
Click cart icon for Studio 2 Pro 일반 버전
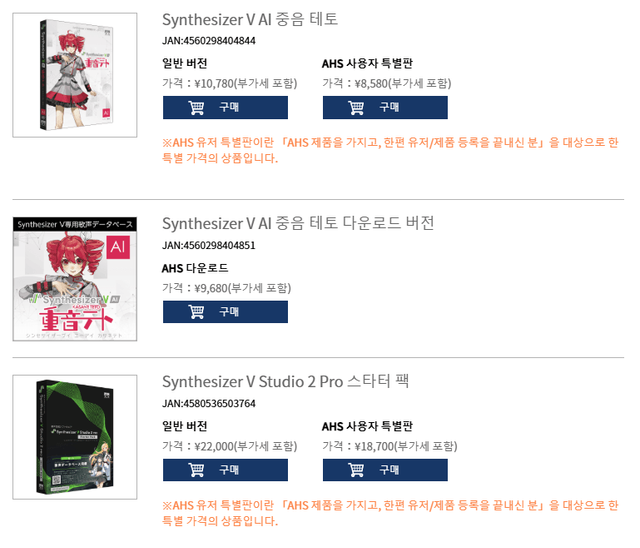pos(196,470)
